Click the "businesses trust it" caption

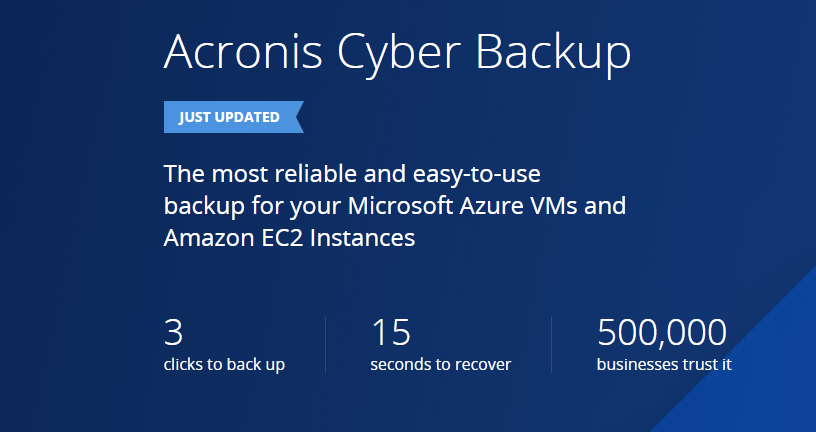[x=664, y=364]
